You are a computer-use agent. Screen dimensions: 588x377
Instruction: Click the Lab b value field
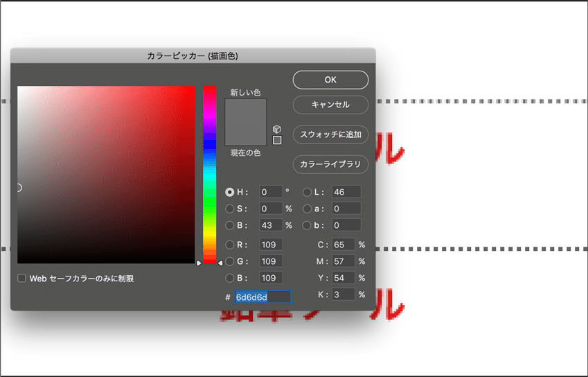pyautogui.click(x=346, y=225)
